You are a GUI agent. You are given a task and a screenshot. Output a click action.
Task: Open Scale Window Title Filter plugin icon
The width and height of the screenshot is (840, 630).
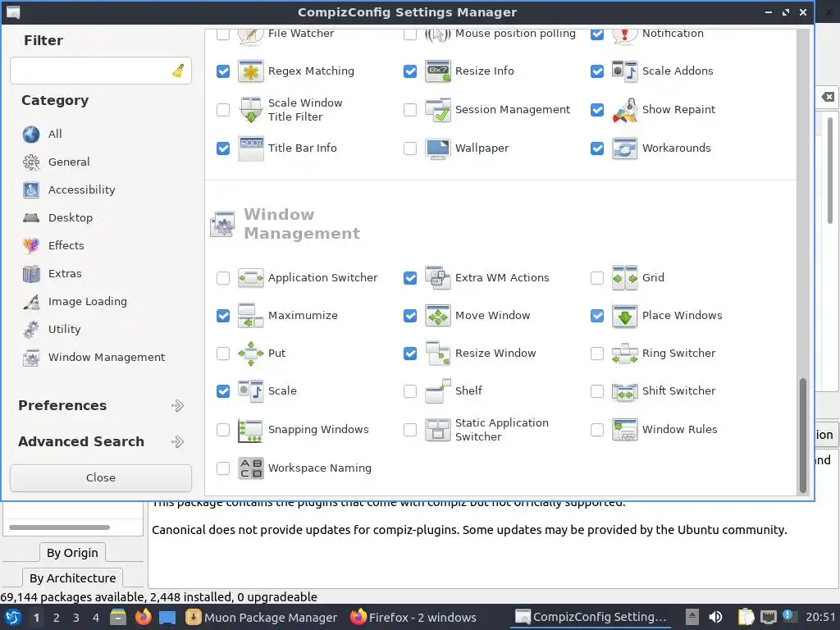click(x=250, y=110)
